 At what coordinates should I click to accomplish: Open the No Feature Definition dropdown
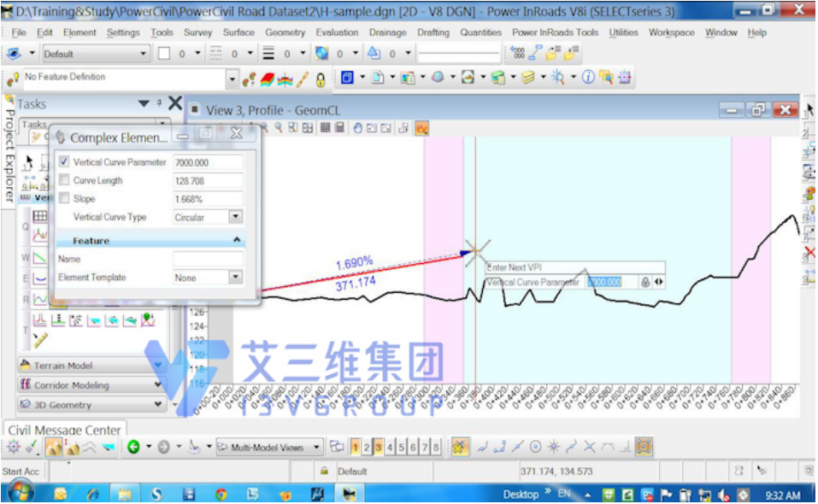232,79
